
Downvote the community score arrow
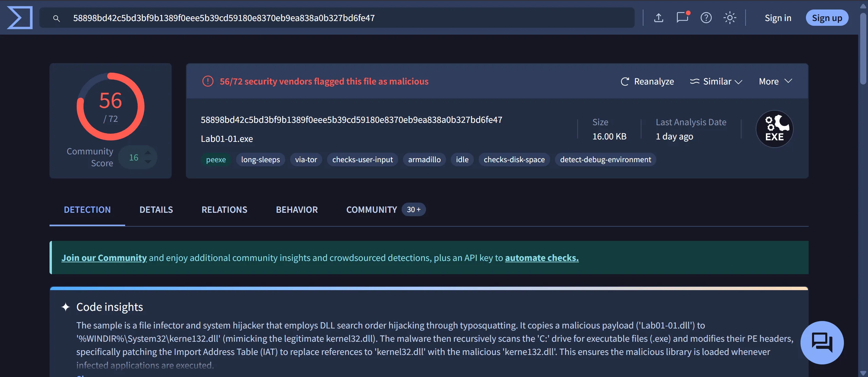click(x=148, y=162)
